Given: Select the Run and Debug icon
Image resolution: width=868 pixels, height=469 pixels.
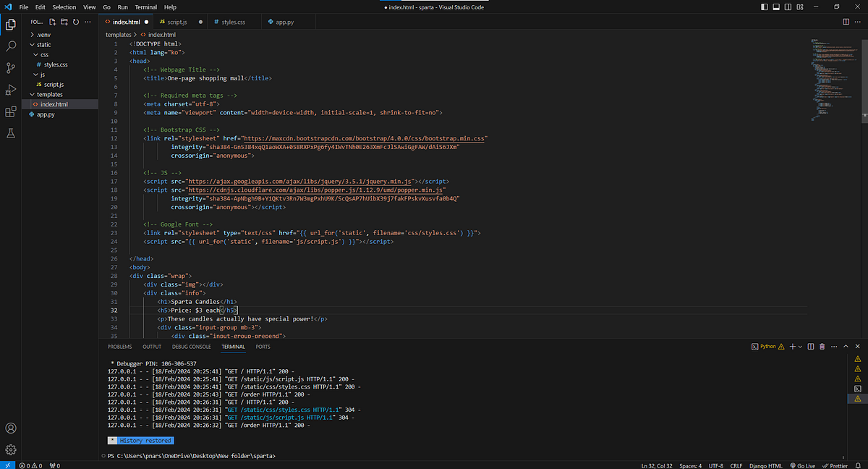Looking at the screenshot, I should click(11, 89).
